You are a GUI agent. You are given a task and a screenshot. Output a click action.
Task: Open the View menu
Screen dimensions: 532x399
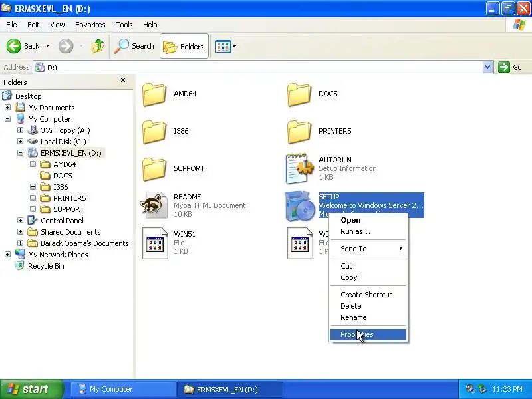click(x=57, y=25)
